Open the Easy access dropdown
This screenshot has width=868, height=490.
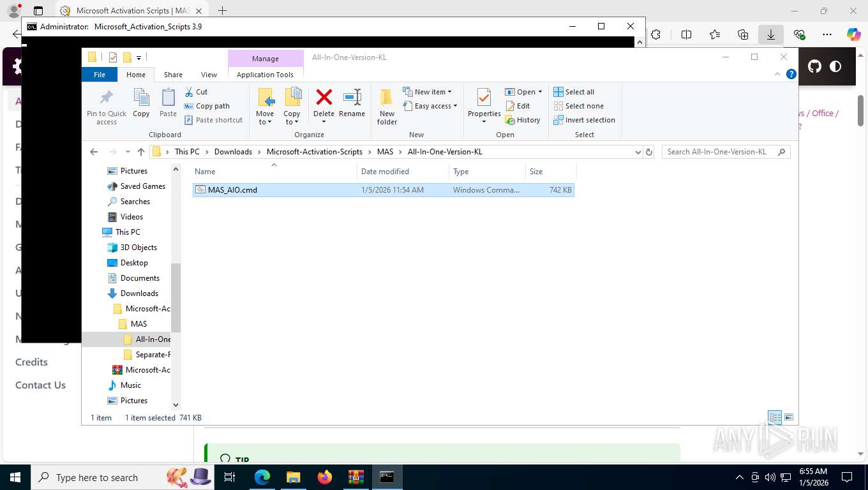[430, 106]
